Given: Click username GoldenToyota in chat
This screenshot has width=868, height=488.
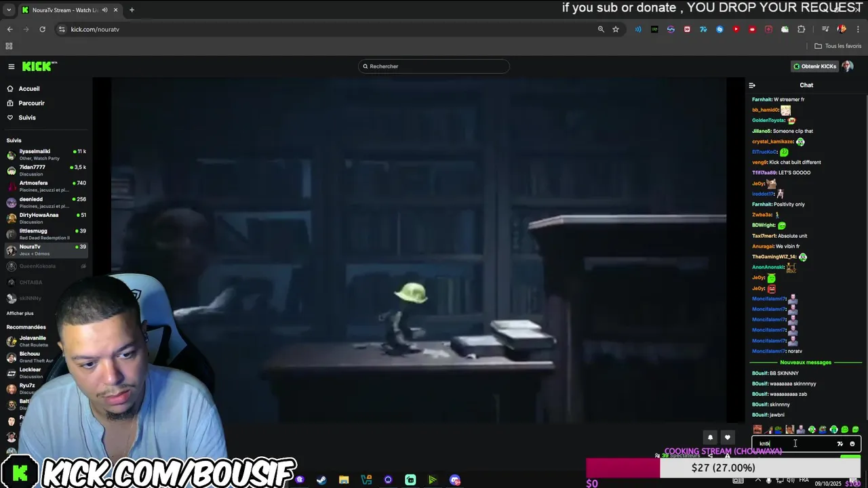Looking at the screenshot, I should (768, 121).
